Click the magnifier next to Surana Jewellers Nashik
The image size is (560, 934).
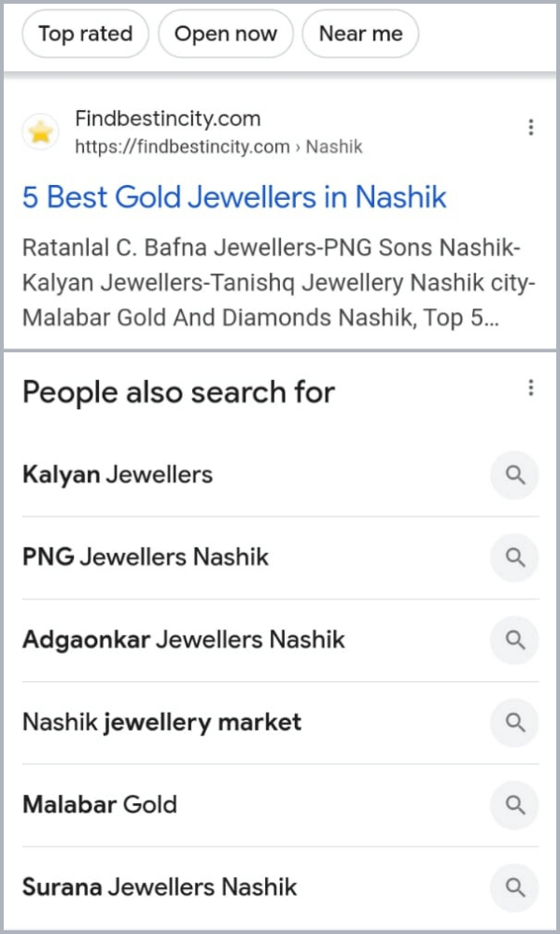click(x=514, y=887)
